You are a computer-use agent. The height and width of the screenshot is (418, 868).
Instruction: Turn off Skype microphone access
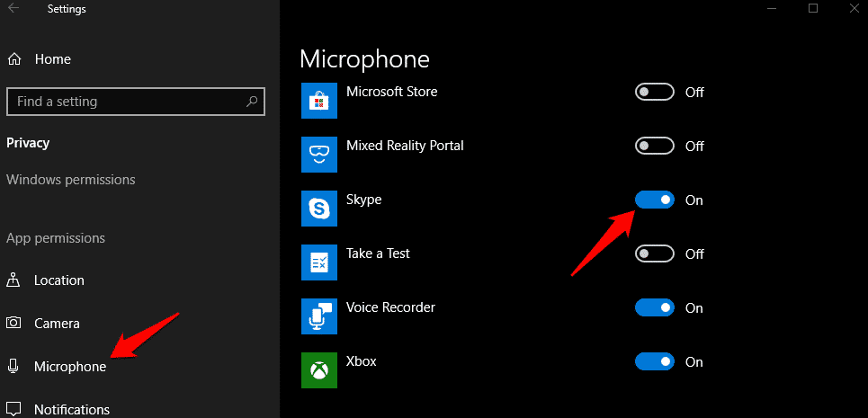pyautogui.click(x=654, y=200)
